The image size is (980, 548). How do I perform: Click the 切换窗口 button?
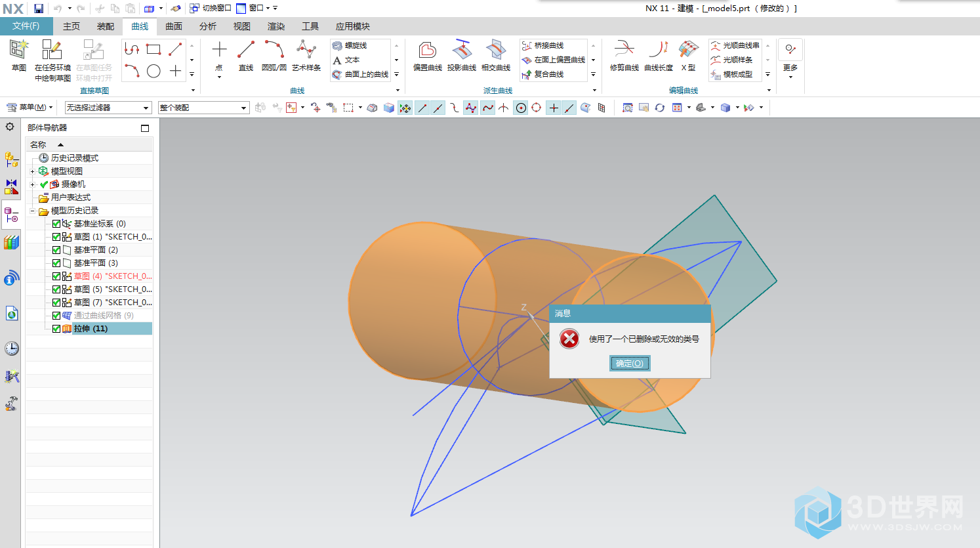coord(211,8)
